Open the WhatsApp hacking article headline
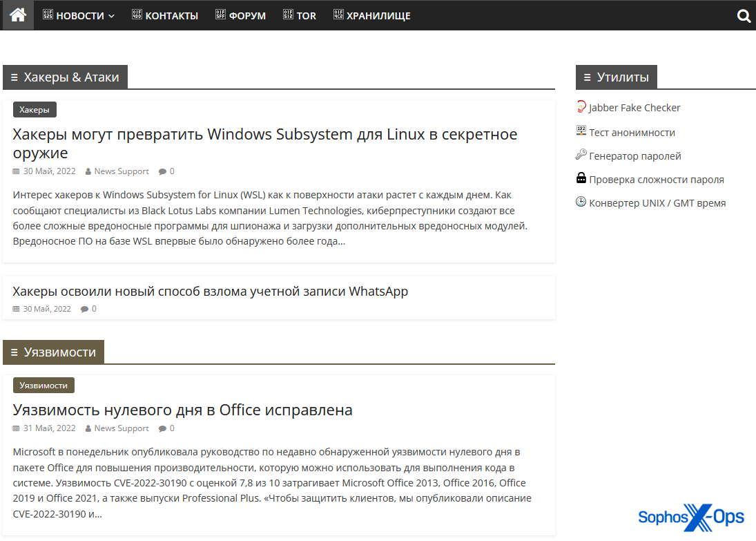This screenshot has height=541, width=756. (209, 291)
